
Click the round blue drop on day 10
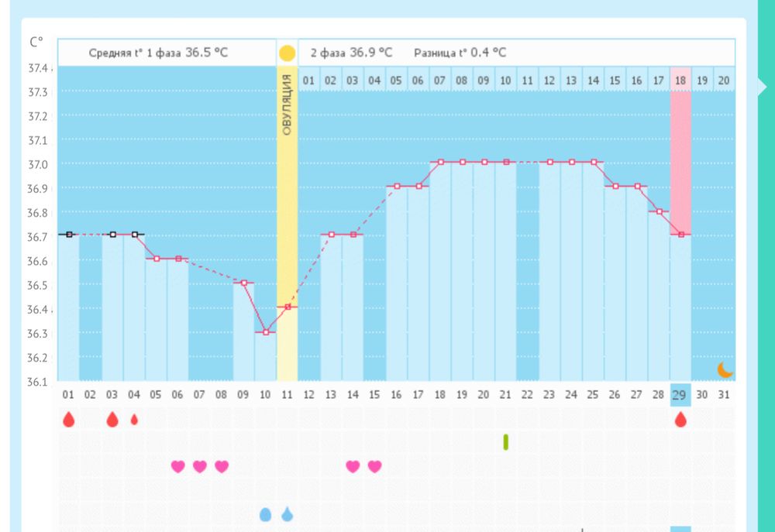click(265, 514)
